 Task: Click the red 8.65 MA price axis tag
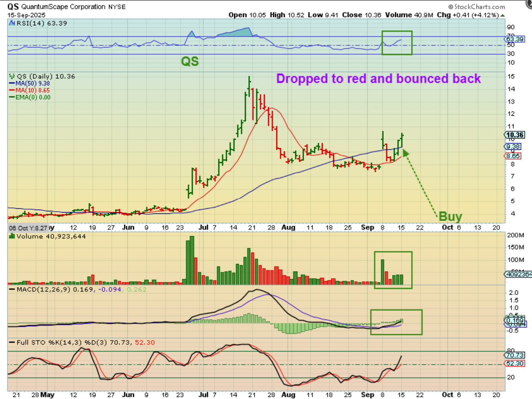[x=513, y=156]
